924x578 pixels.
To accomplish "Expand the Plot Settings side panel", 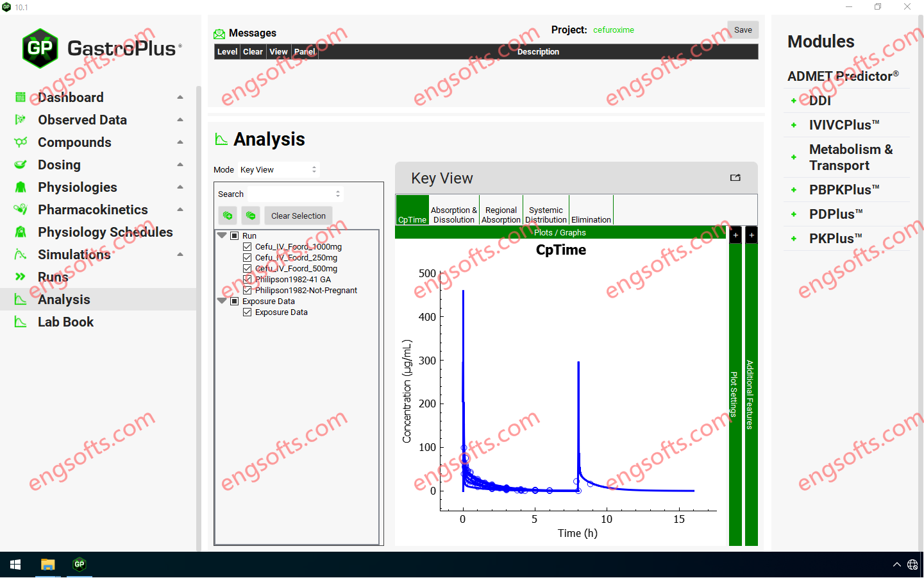I will point(735,235).
